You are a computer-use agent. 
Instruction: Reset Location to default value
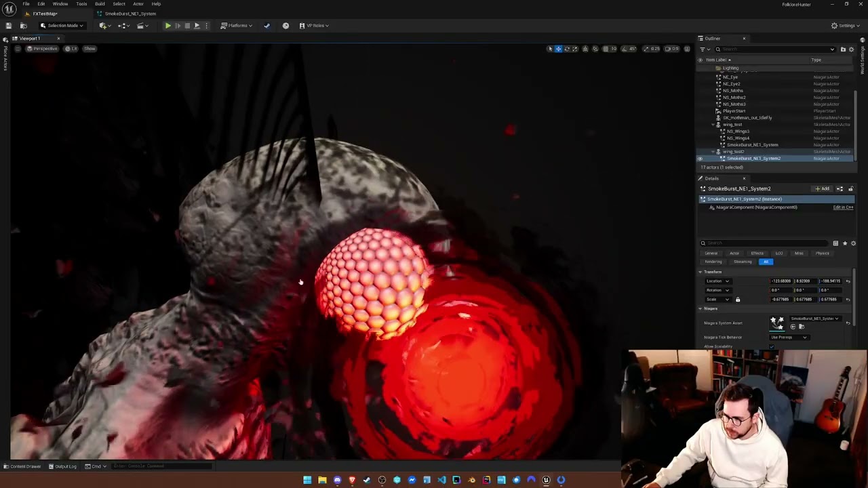tap(848, 281)
